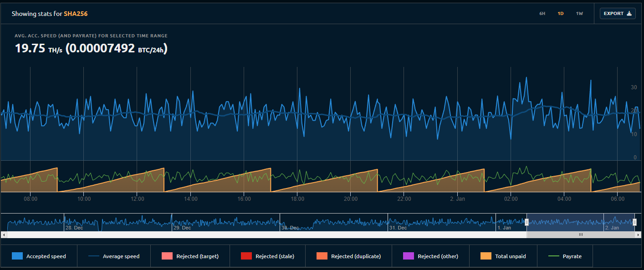Image resolution: width=644 pixels, height=270 pixels.
Task: Select the 1D time range
Action: coord(561,14)
